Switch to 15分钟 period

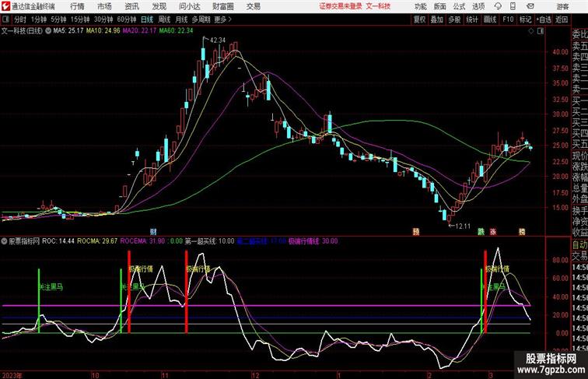click(80, 19)
